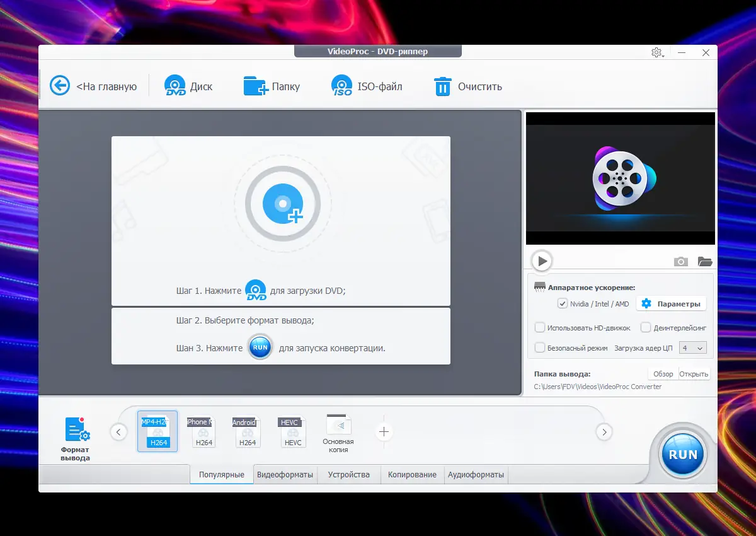Select the MP4-H264 output format thumbnail
This screenshot has height=536, width=756.
click(x=157, y=431)
